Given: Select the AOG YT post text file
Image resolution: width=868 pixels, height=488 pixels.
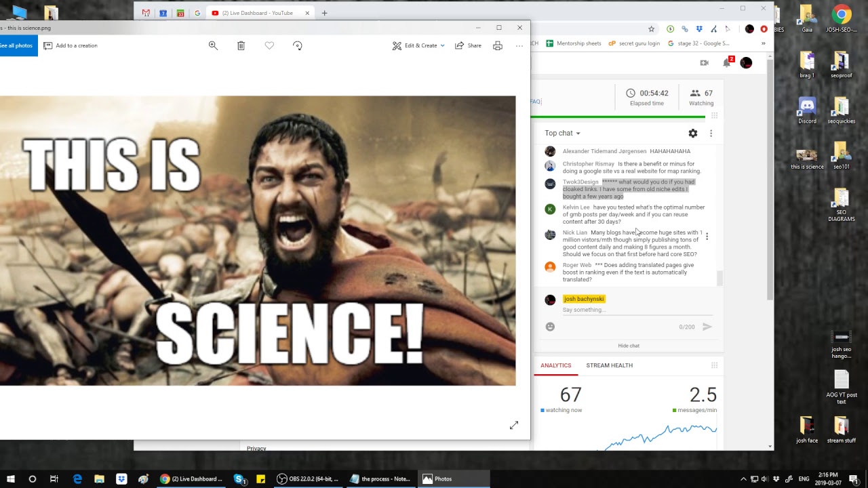Looking at the screenshot, I should coord(842,388).
